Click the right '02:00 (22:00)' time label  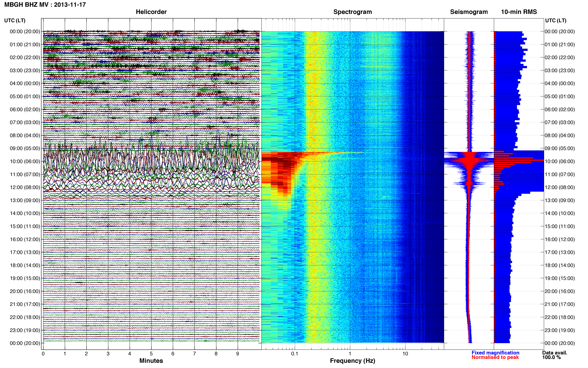[560, 57]
